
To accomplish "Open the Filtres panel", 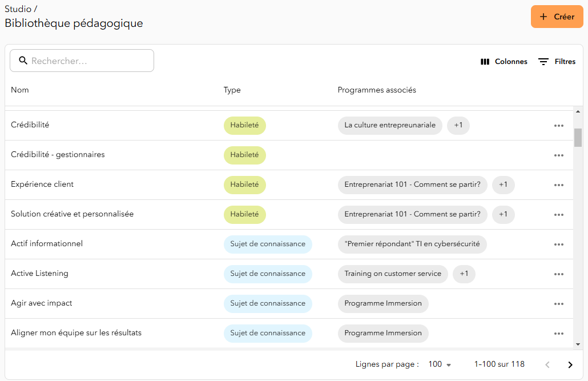I will coord(557,62).
